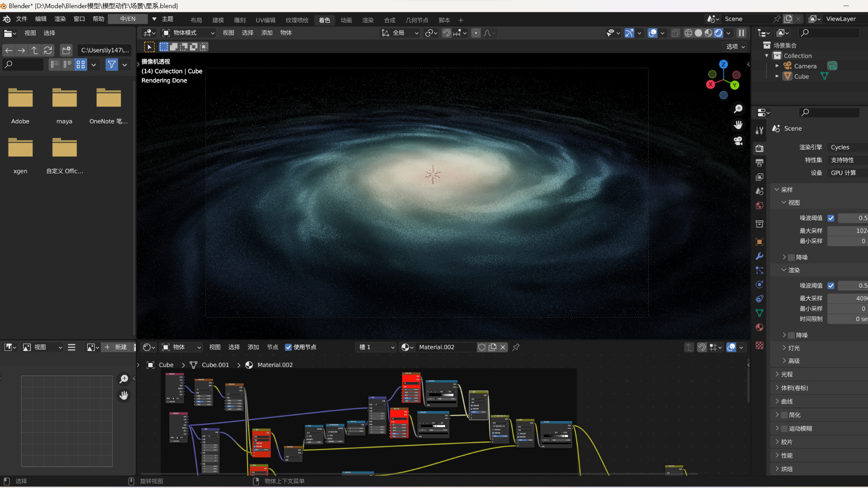Pin the node editor material
This screenshot has width=868, height=488.
516,347
